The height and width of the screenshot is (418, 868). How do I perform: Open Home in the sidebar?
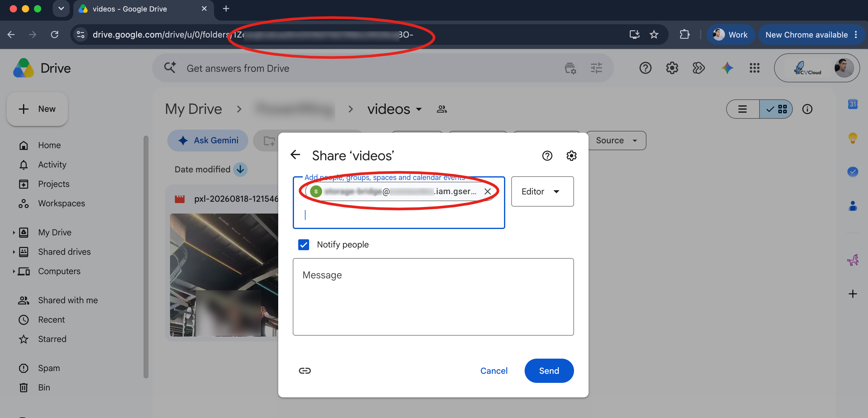(x=49, y=145)
